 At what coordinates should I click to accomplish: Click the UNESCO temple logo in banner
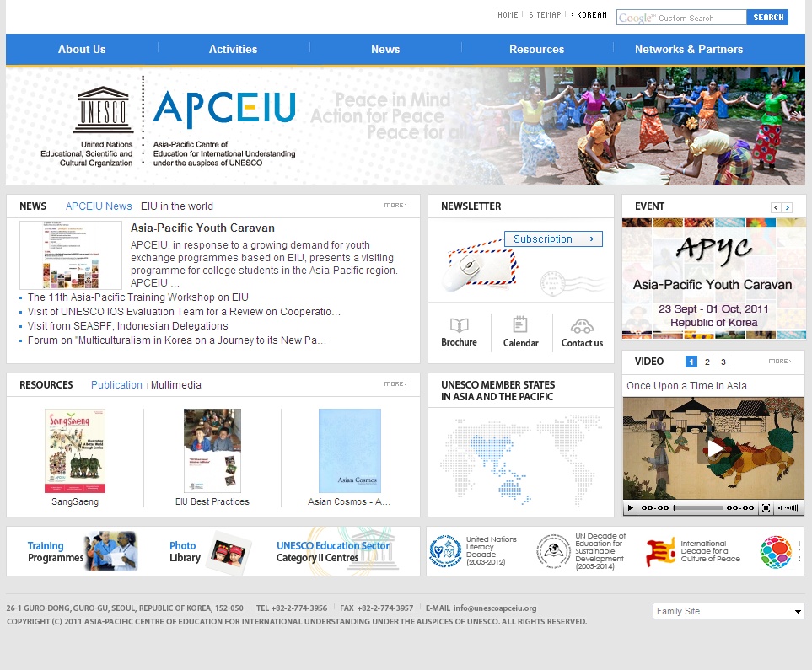click(103, 110)
